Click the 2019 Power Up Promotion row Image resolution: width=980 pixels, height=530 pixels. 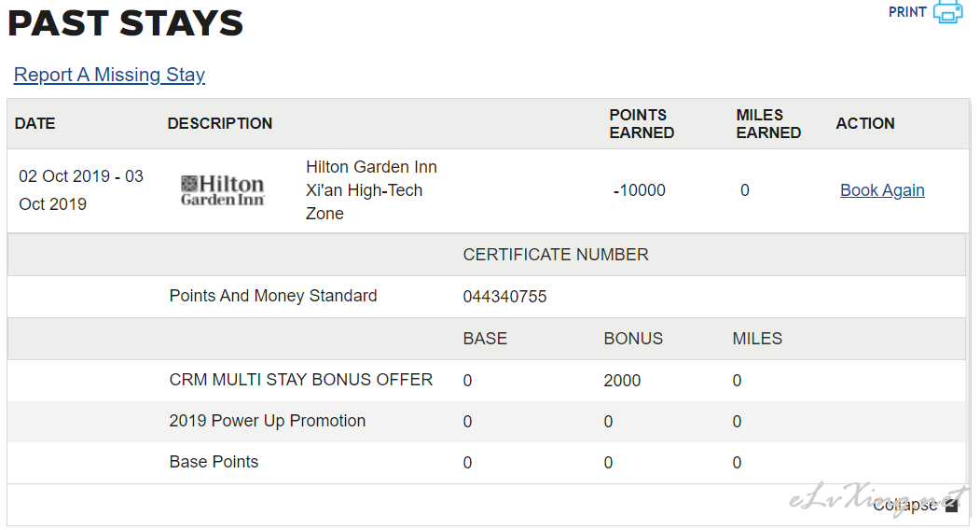486,422
